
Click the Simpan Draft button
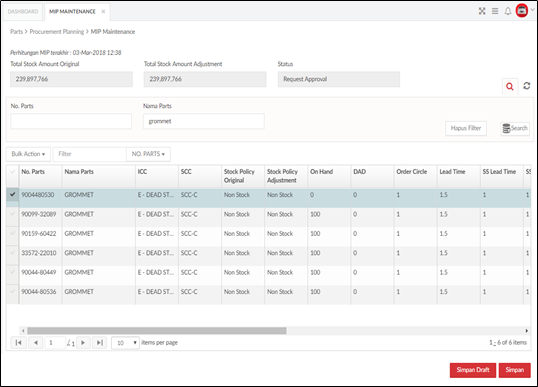click(x=473, y=370)
